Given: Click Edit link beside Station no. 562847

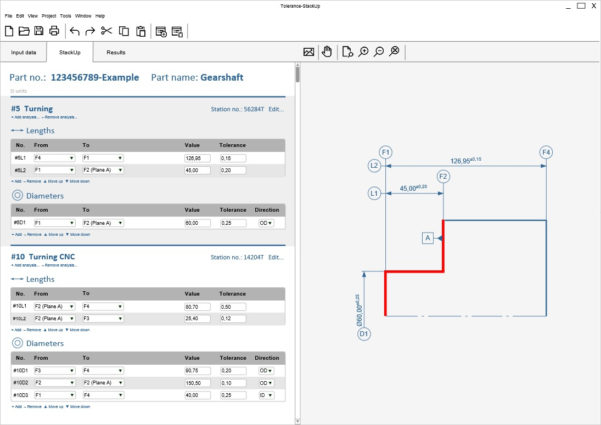Looking at the screenshot, I should pos(277,108).
